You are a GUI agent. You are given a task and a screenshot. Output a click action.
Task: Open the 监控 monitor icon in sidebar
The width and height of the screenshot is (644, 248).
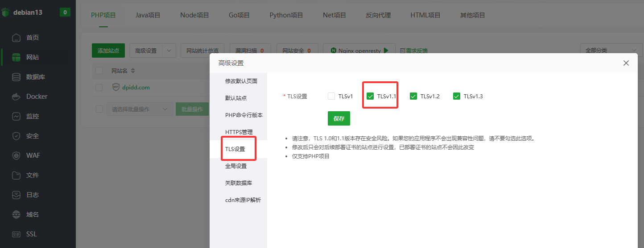click(17, 116)
